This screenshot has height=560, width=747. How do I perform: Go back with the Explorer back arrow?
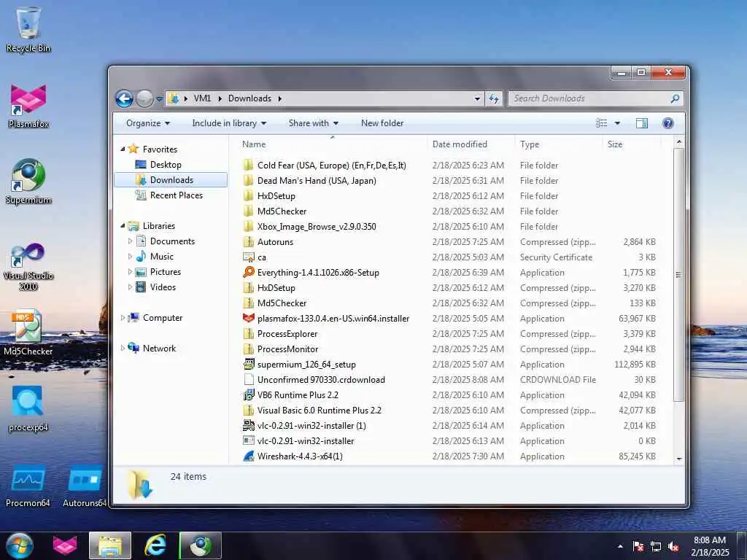(124, 98)
